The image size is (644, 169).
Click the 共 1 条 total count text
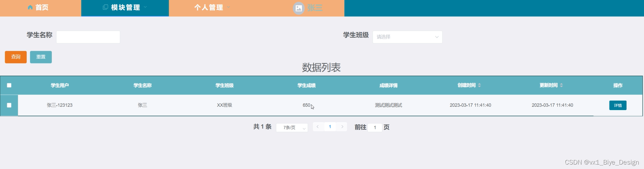(262, 127)
